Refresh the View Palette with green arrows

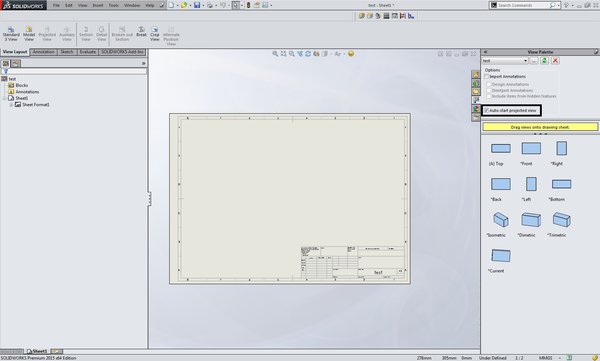(544, 60)
